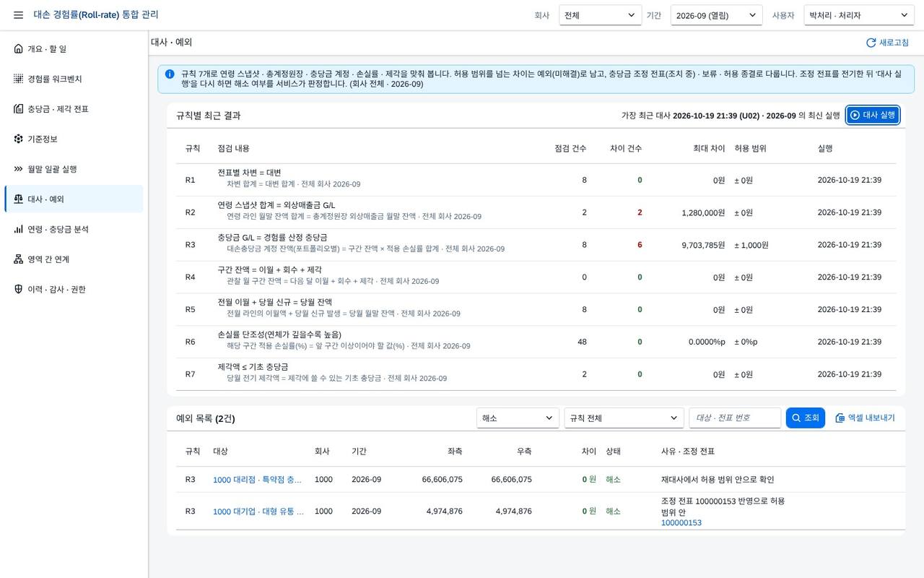Click the 상태 column header in 예외 목록
This screenshot has height=578, width=924.
coord(613,451)
